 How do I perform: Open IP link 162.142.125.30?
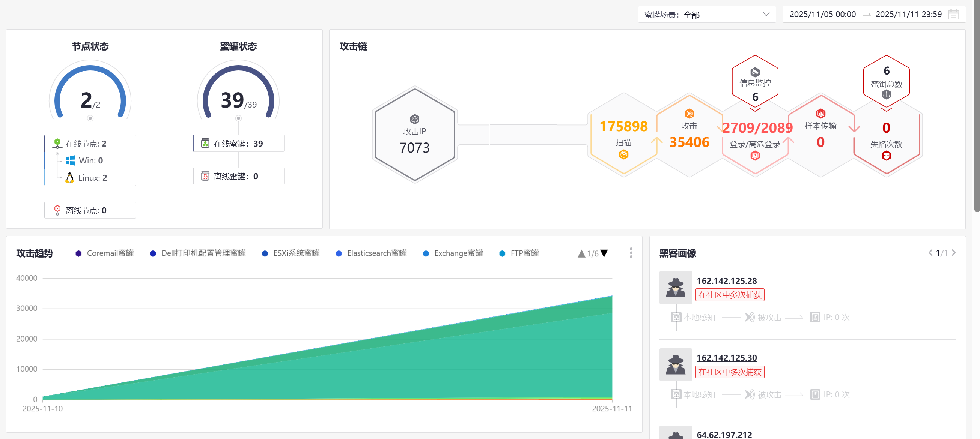[x=726, y=358]
